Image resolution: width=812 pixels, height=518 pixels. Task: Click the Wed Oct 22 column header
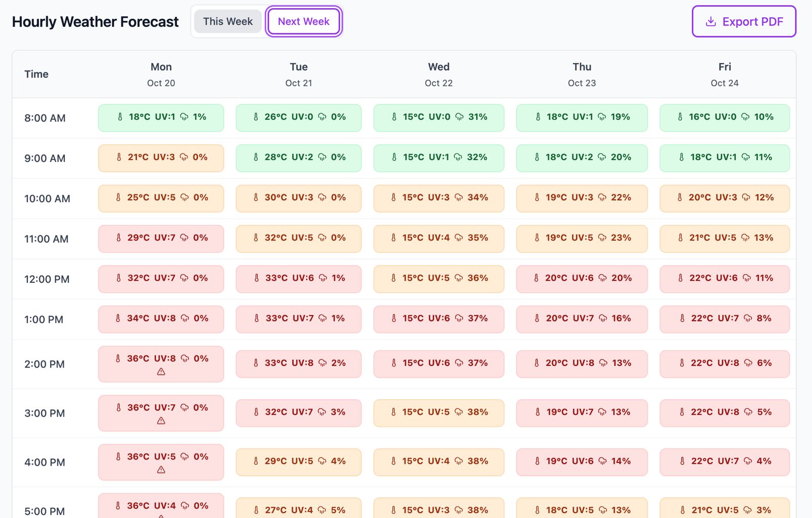point(438,74)
